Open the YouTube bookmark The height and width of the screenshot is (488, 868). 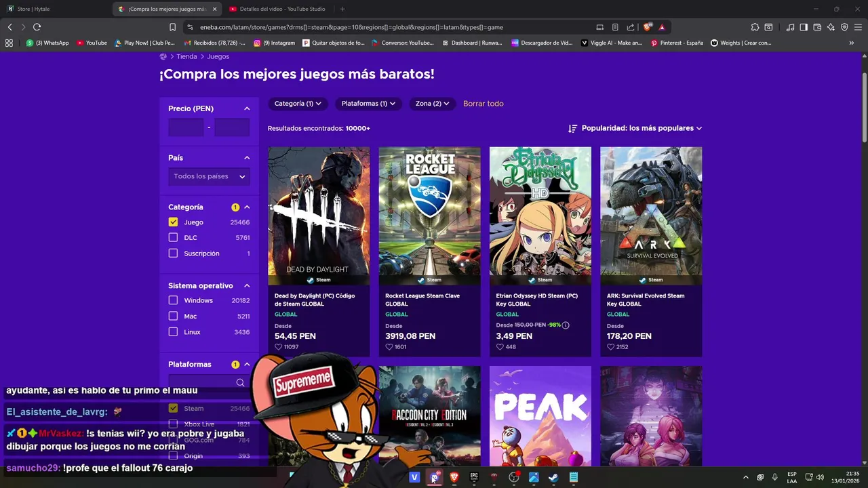(92, 43)
